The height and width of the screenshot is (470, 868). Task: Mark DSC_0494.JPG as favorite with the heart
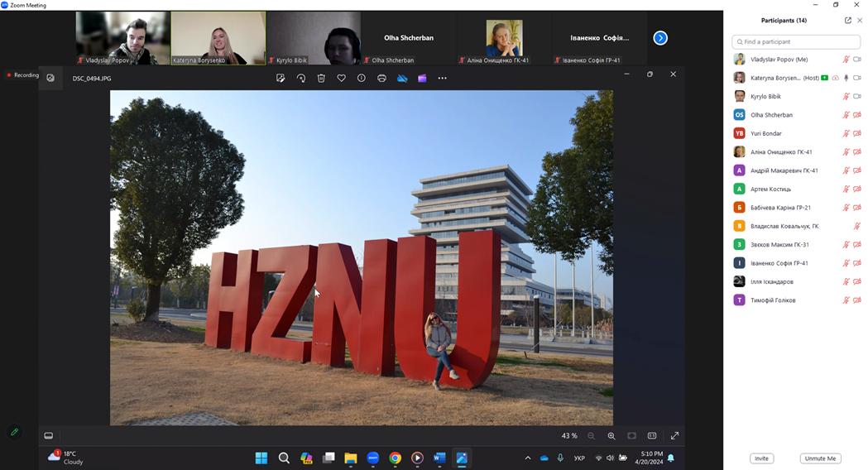[341, 78]
